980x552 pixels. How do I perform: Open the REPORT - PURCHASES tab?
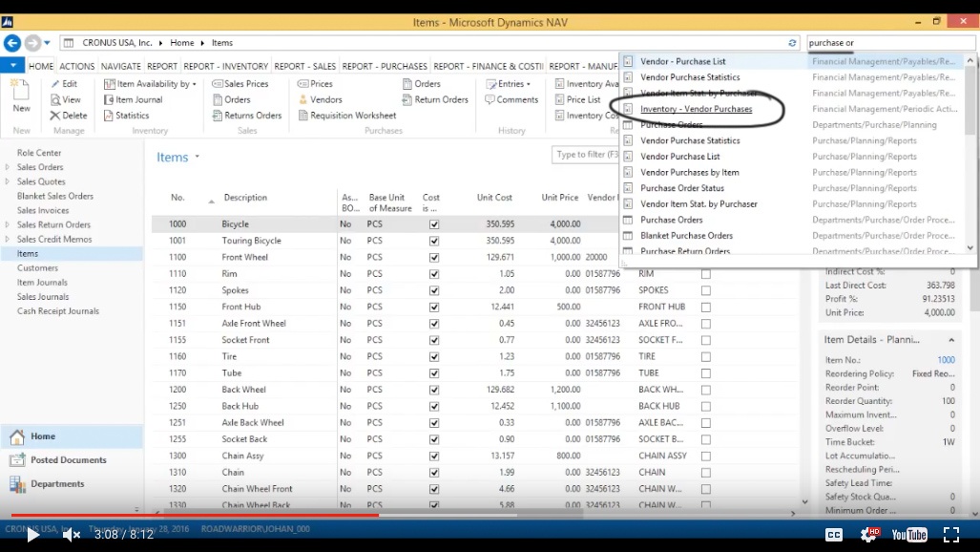coord(385,66)
